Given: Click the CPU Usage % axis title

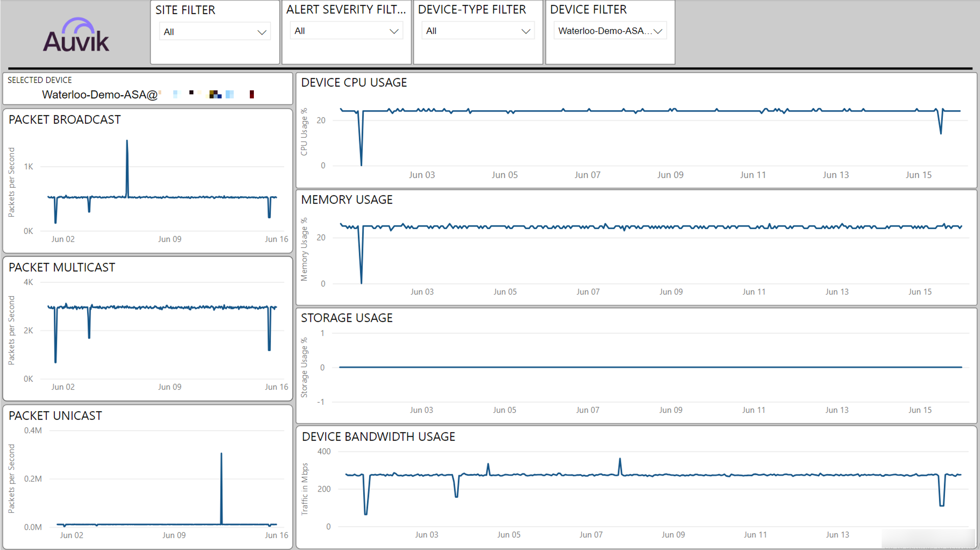Looking at the screenshot, I should pyautogui.click(x=304, y=132).
